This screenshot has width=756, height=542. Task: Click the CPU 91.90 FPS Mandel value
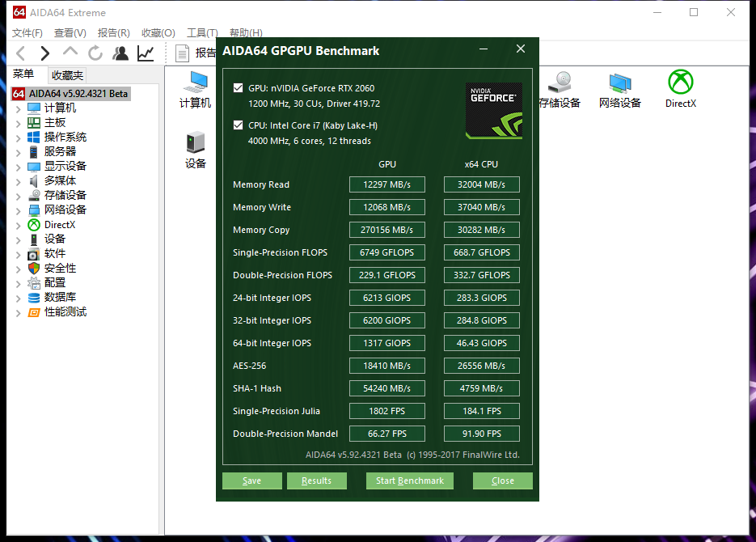[x=482, y=434]
